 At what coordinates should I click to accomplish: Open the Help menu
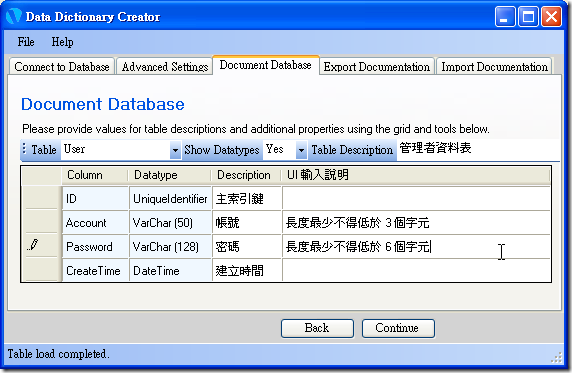coord(62,42)
